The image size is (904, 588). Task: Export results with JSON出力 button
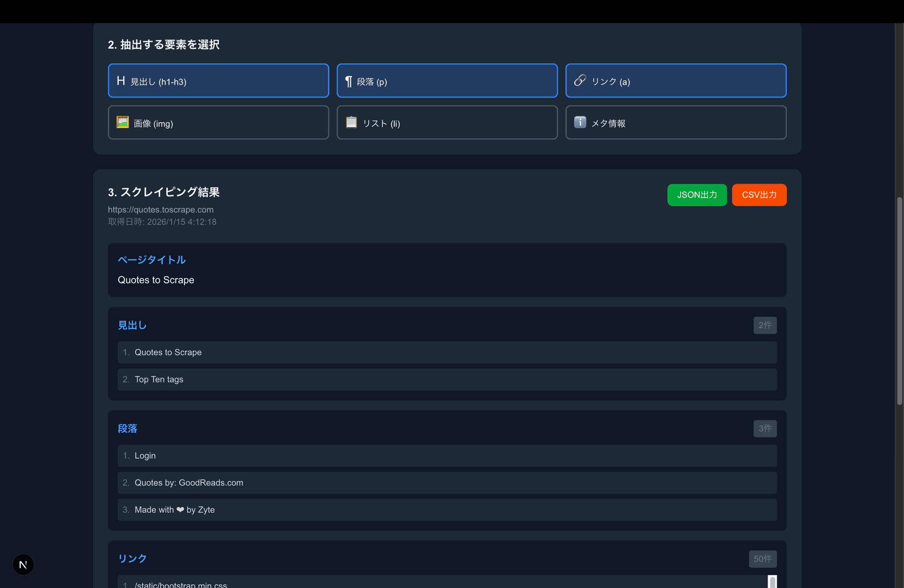pyautogui.click(x=697, y=195)
